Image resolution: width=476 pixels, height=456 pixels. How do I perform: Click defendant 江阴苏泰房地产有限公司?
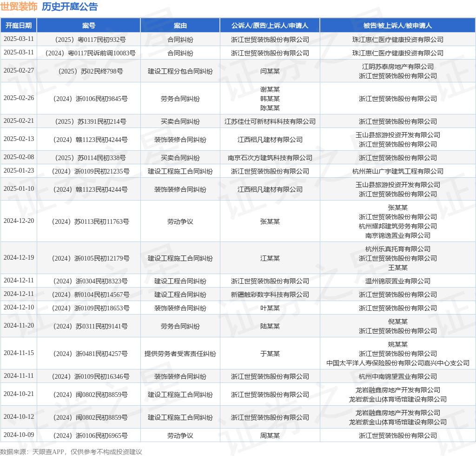(398, 67)
